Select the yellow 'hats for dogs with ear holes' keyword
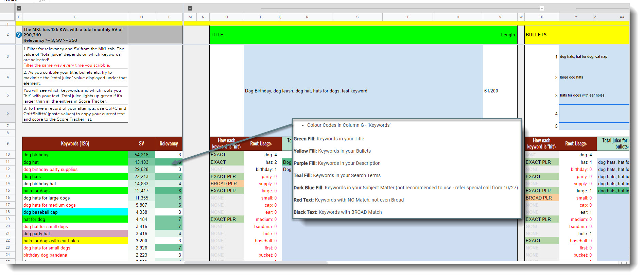This screenshot has width=644, height=278. point(75,241)
